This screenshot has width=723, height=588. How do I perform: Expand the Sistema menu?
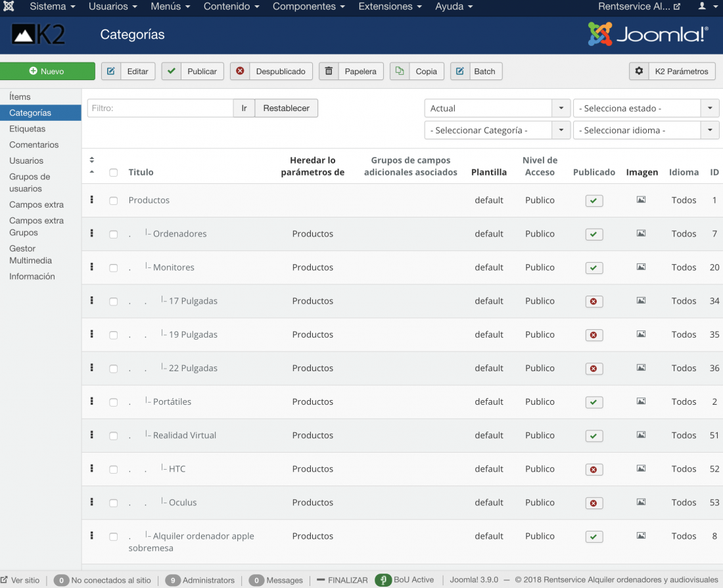click(x=53, y=7)
